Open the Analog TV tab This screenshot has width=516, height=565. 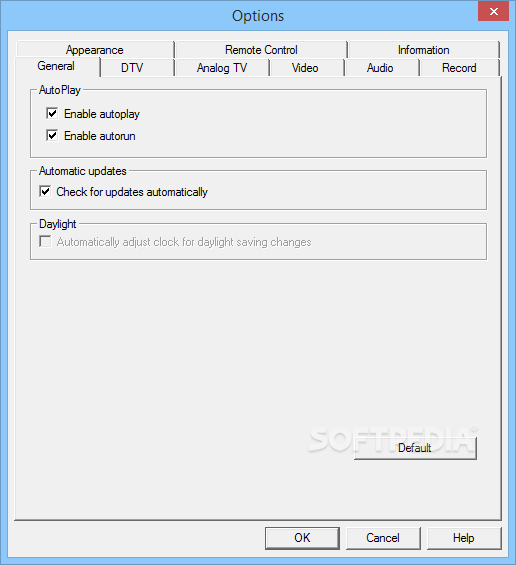point(222,68)
